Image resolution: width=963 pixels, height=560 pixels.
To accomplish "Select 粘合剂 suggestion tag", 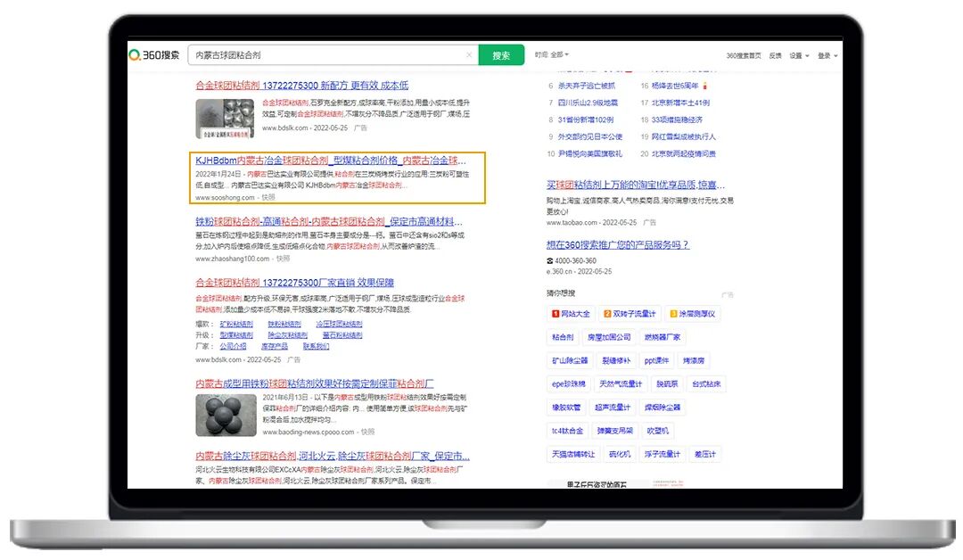I will [x=563, y=337].
